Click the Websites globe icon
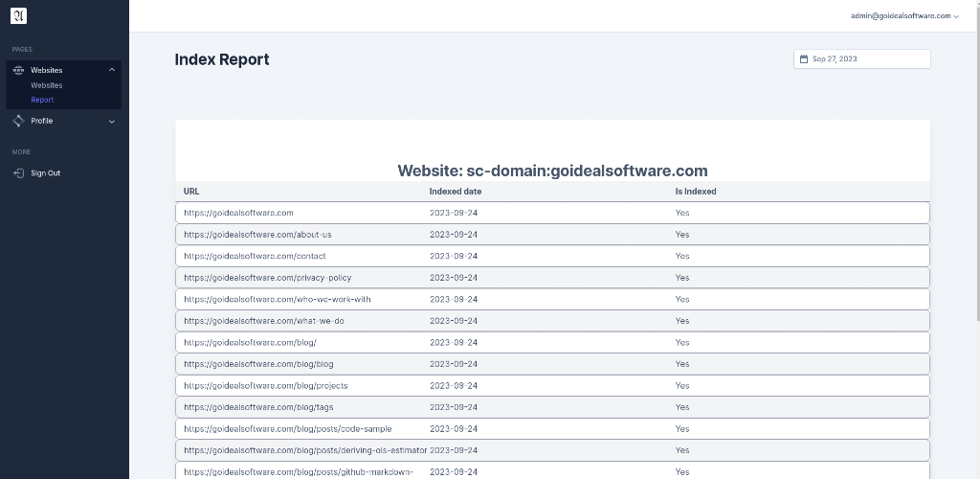Image resolution: width=980 pixels, height=479 pixels. point(18,70)
